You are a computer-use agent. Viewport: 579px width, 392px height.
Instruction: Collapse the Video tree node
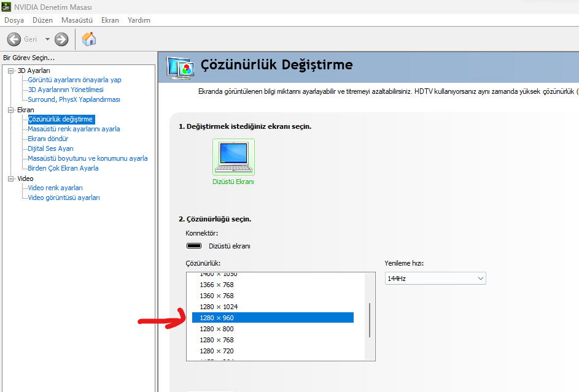coord(10,179)
